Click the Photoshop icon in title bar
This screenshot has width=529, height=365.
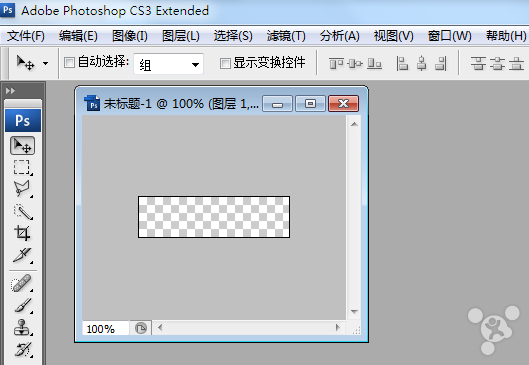[7, 9]
